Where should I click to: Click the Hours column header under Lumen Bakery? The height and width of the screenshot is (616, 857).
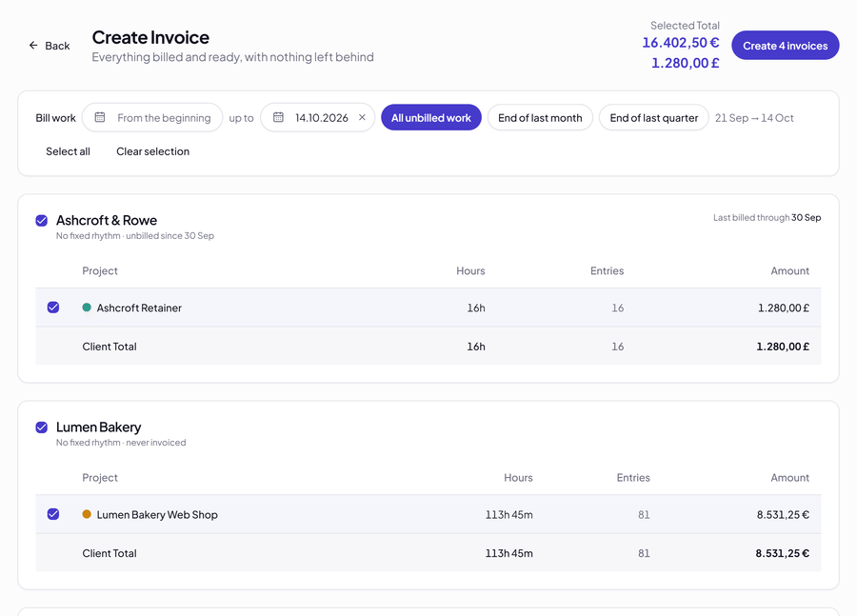tap(518, 477)
